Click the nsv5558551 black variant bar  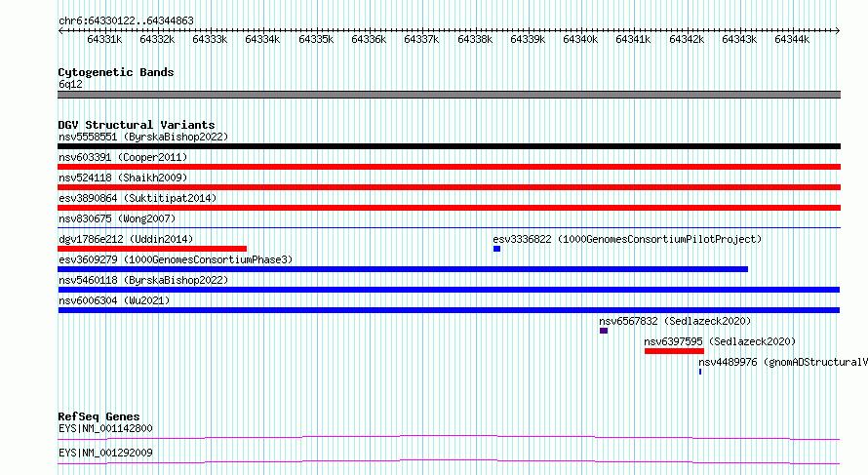point(449,146)
